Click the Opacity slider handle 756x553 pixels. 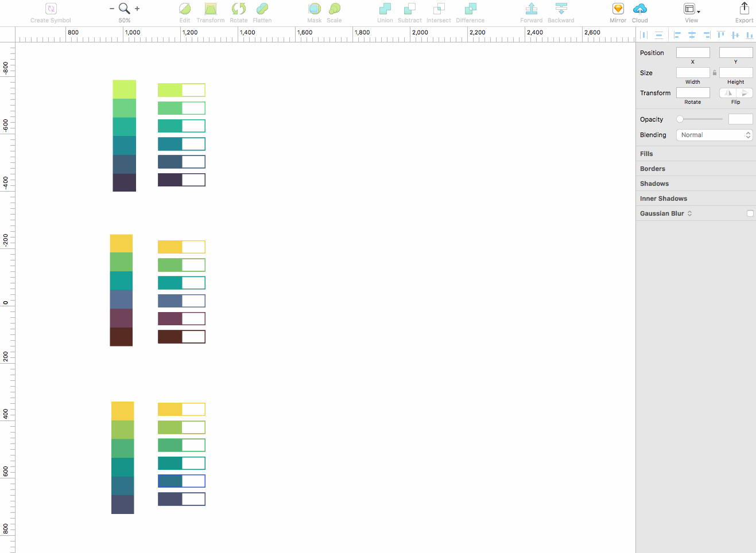point(680,119)
